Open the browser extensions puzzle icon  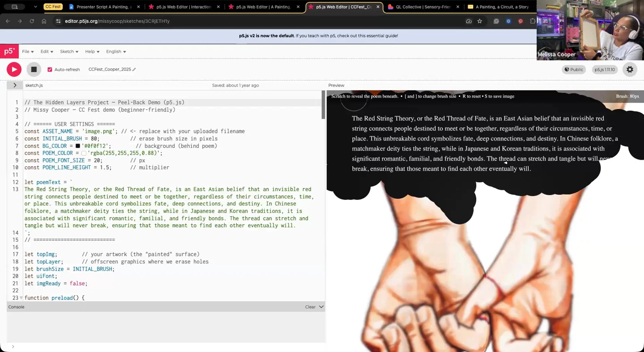coord(533,21)
